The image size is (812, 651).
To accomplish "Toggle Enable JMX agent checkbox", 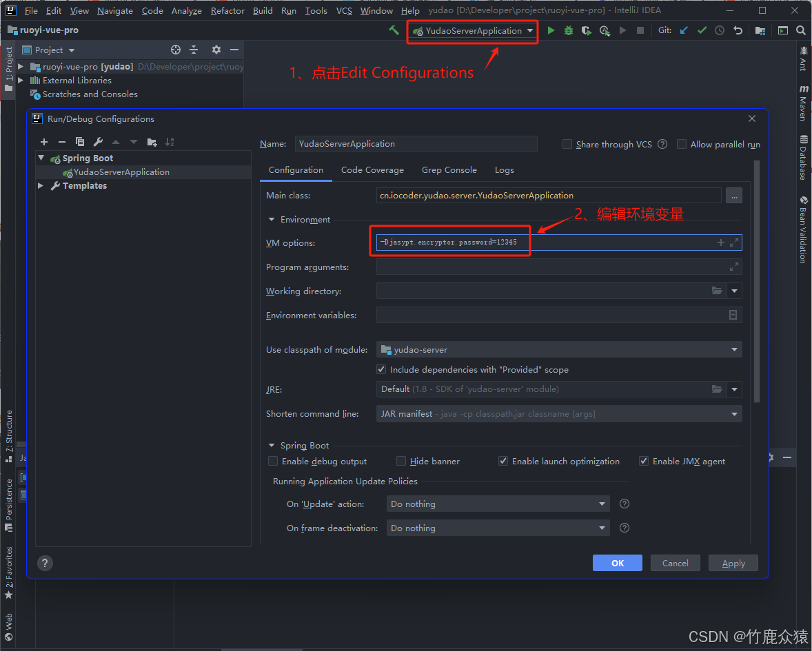I will (x=644, y=461).
